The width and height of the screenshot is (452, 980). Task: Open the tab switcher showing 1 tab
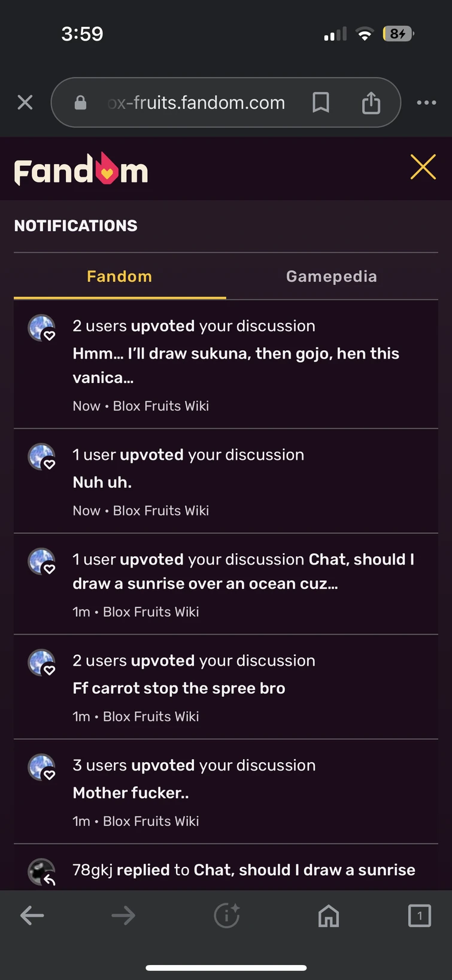coord(419,915)
